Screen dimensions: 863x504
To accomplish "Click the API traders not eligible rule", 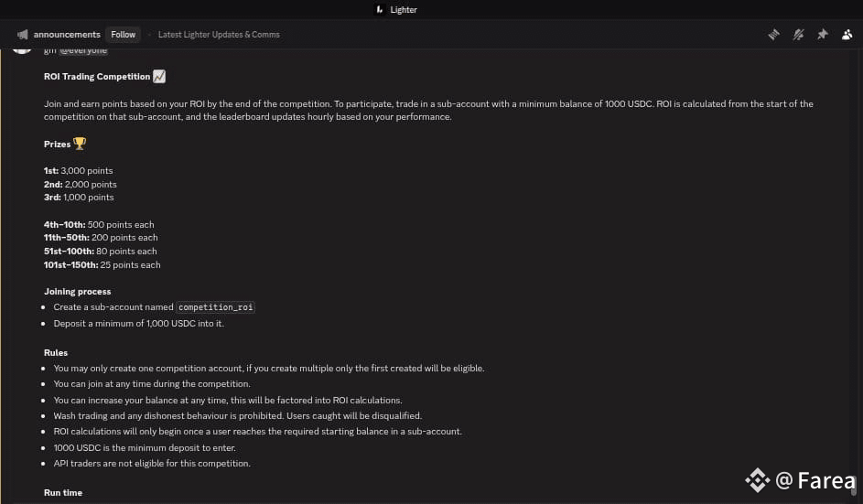I will coord(152,463).
